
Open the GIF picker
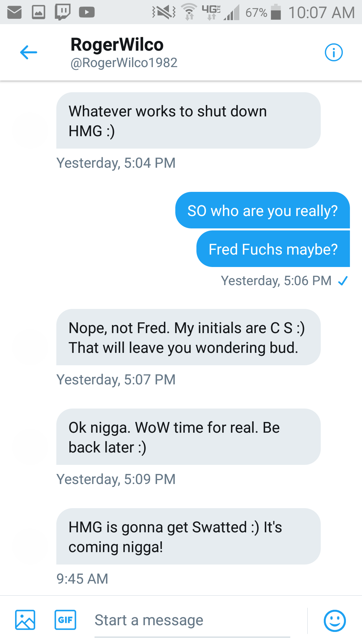click(65, 620)
